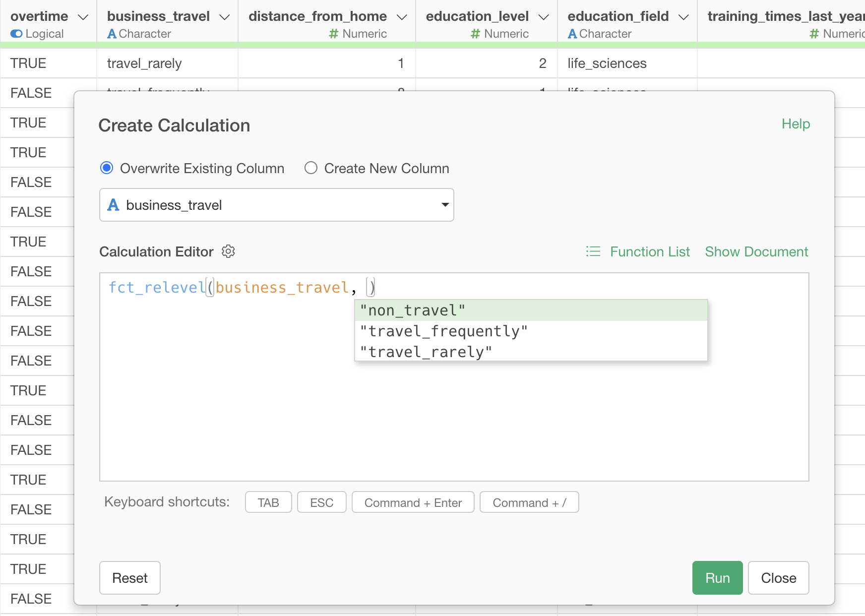This screenshot has width=865, height=616.
Task: Open Calculation Editor settings gear
Action: [228, 251]
